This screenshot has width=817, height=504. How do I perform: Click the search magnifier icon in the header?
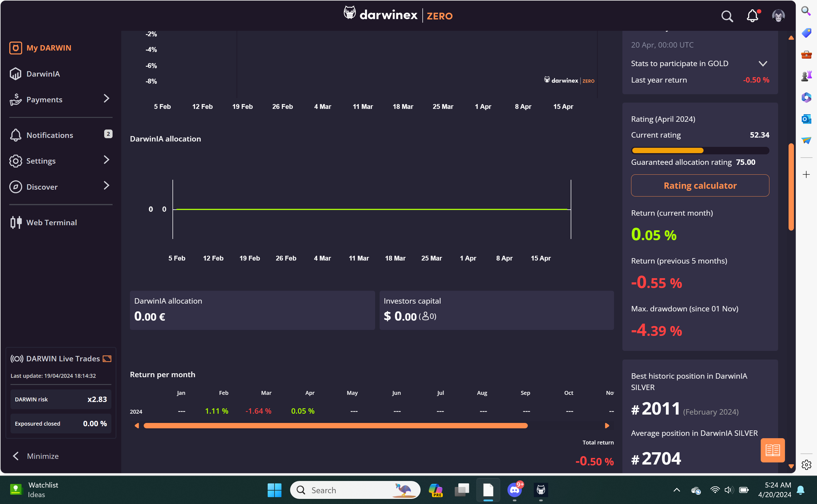pyautogui.click(x=727, y=16)
